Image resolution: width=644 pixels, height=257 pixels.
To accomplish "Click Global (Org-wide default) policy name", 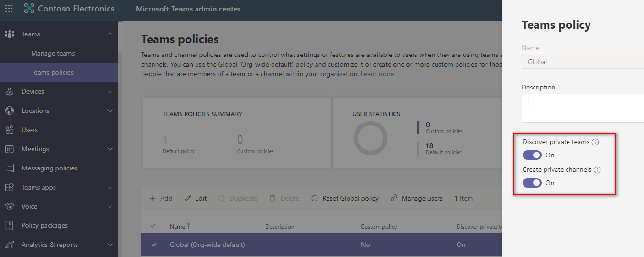I will tap(207, 245).
